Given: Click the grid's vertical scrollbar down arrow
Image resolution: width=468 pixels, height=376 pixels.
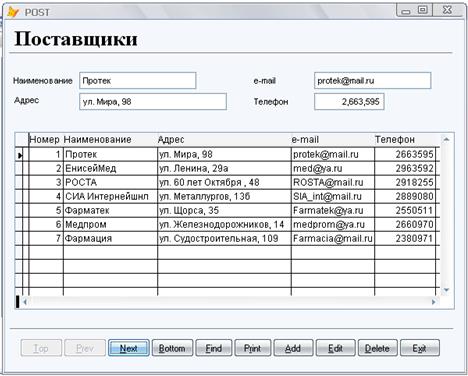Looking at the screenshot, I should tap(446, 290).
